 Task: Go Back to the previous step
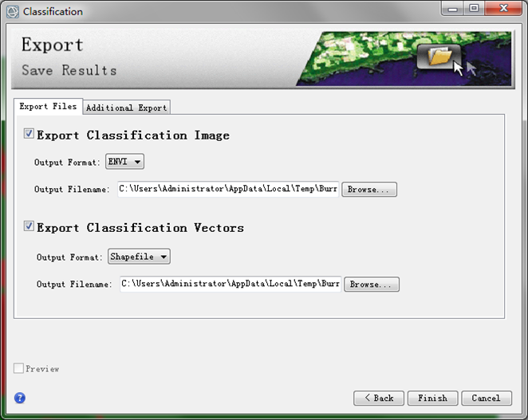pos(379,398)
